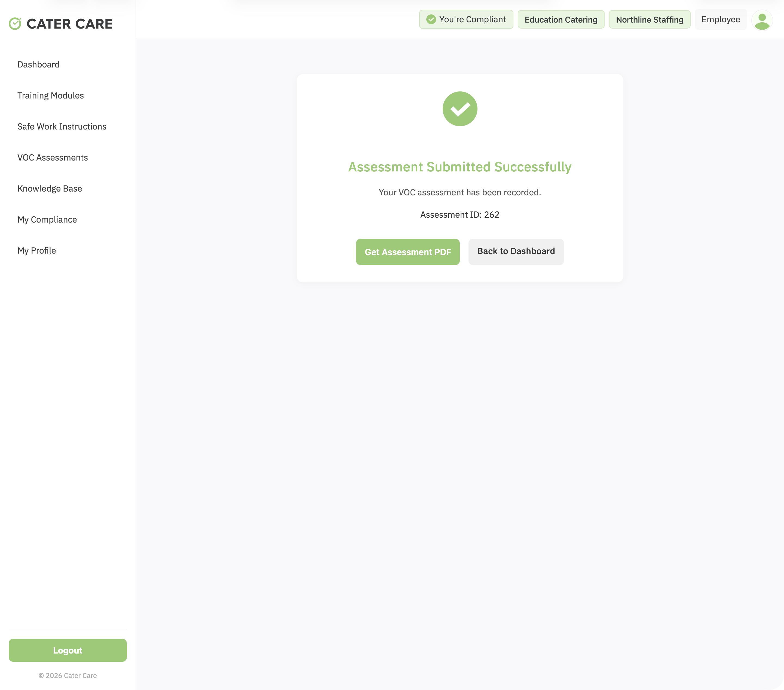
Task: Click the You're Compliant badge
Action: [466, 20]
